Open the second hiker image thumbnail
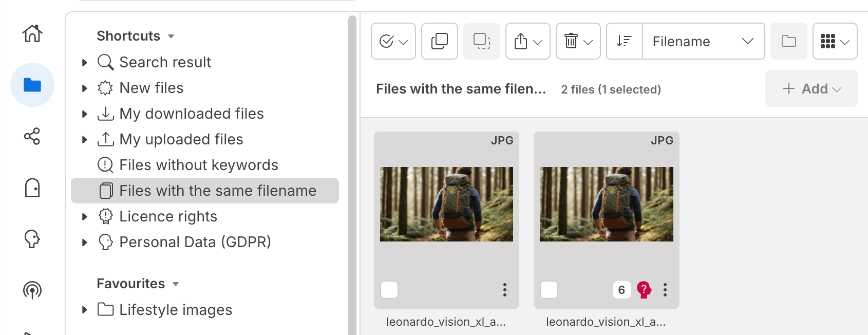The width and height of the screenshot is (868, 335). coord(606,204)
